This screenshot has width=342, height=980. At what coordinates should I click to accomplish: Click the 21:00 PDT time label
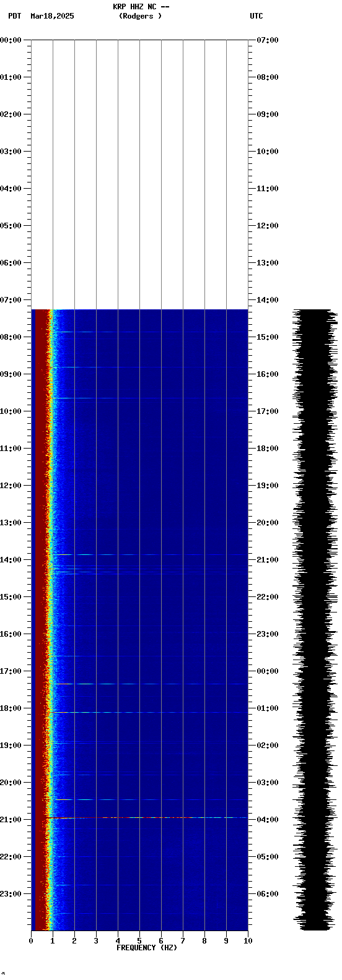[x=11, y=820]
